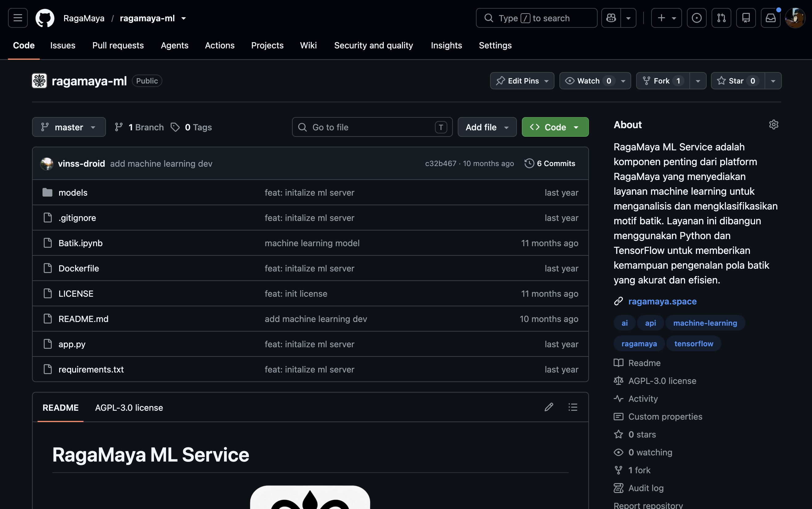
Task: Open the Agents tab
Action: pos(174,45)
